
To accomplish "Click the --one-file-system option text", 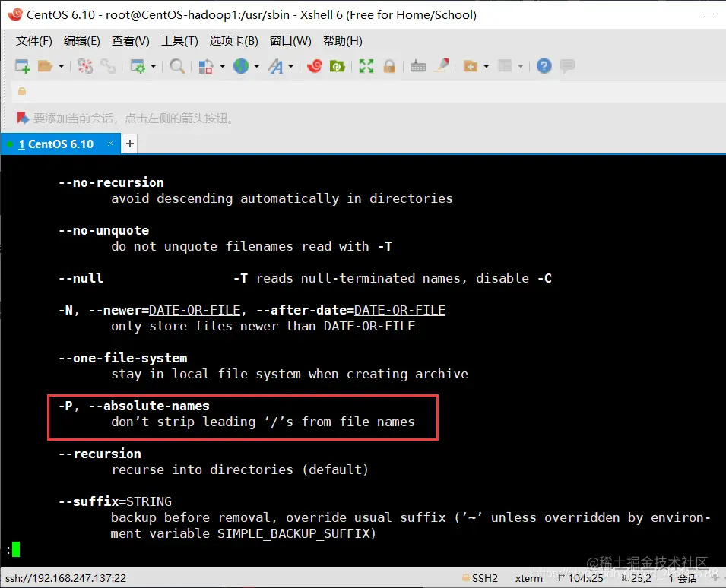I will coord(123,358).
